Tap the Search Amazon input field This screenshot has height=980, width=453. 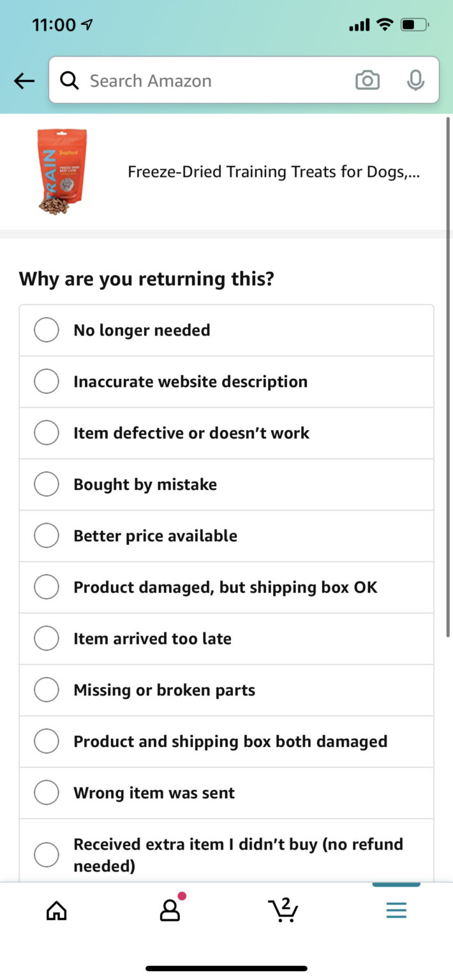pyautogui.click(x=191, y=80)
